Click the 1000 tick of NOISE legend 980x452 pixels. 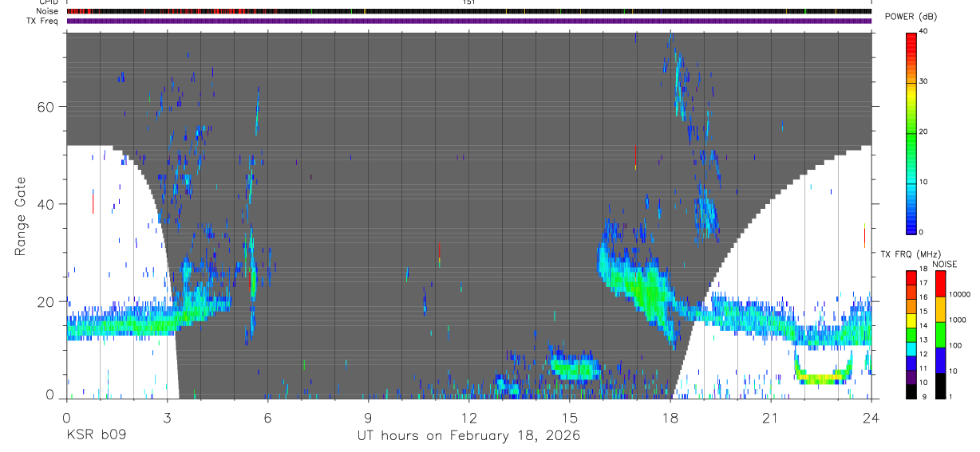point(958,320)
